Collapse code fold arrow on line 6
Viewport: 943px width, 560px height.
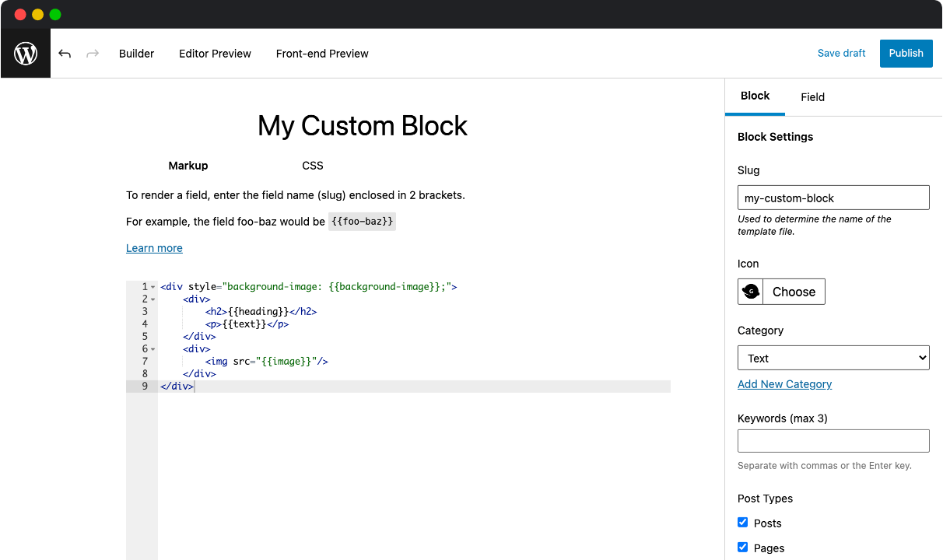[153, 349]
